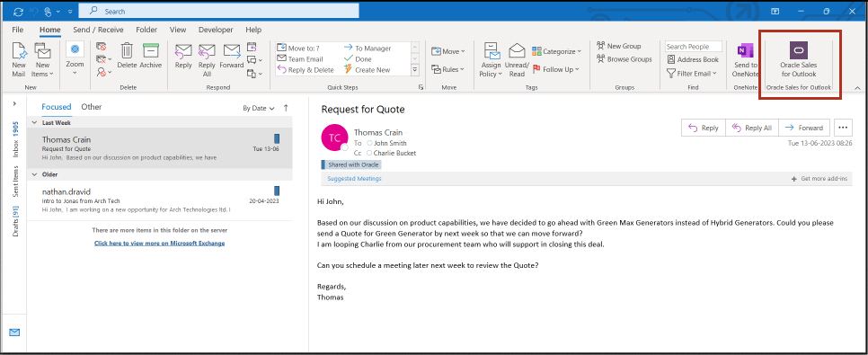The width and height of the screenshot is (868, 355).
Task: Switch to the Developer tab
Action: point(216,30)
